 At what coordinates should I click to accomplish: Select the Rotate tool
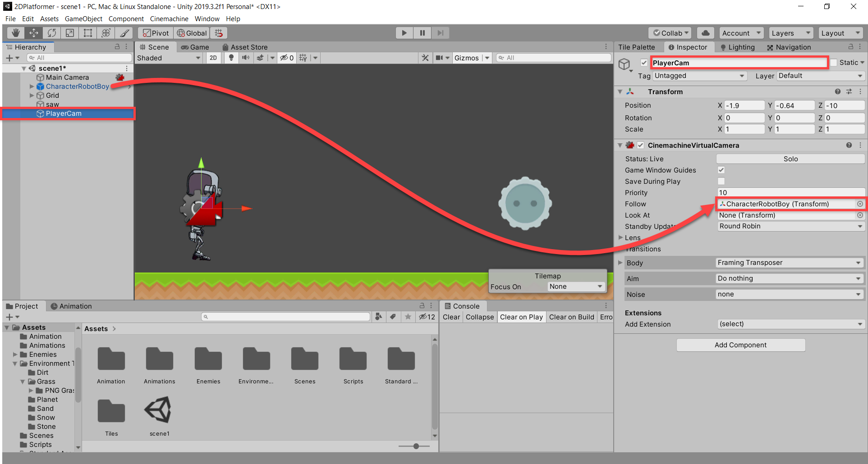(x=52, y=33)
